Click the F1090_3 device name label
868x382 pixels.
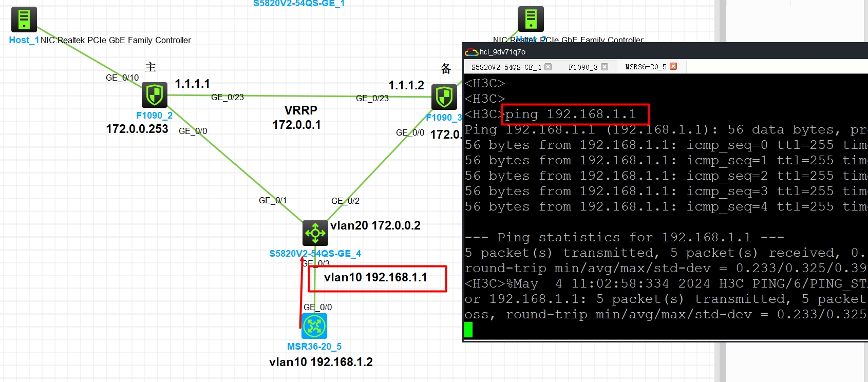(x=444, y=118)
